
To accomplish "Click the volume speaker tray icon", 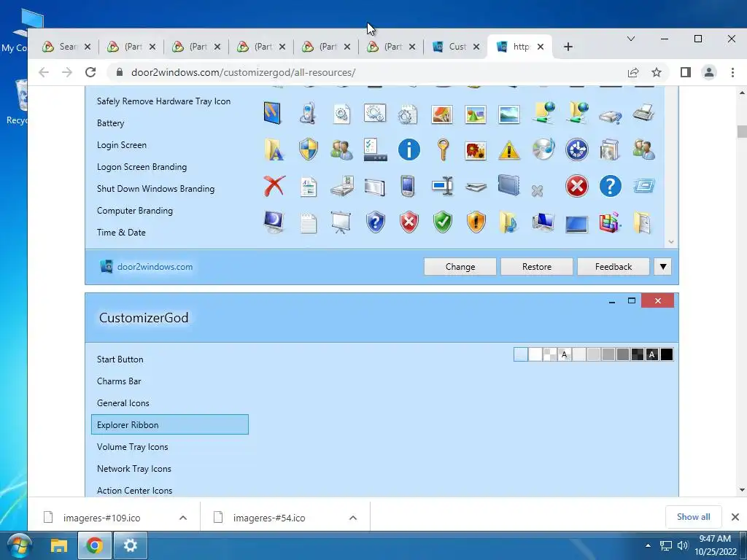I will [x=683, y=545].
